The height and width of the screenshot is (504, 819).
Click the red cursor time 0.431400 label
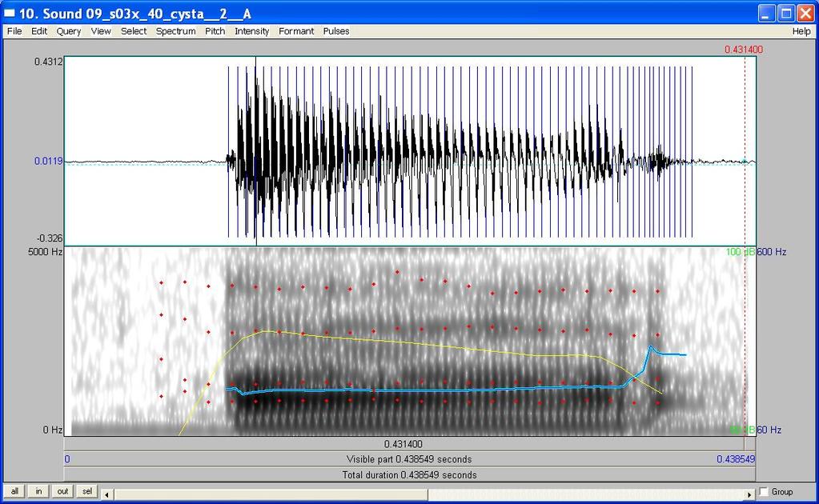click(743, 50)
